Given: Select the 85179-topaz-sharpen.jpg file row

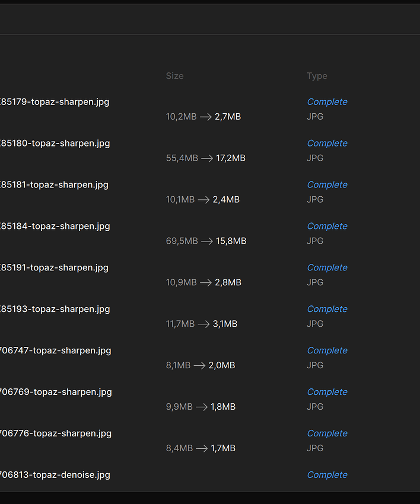Looking at the screenshot, I should tap(55, 102).
